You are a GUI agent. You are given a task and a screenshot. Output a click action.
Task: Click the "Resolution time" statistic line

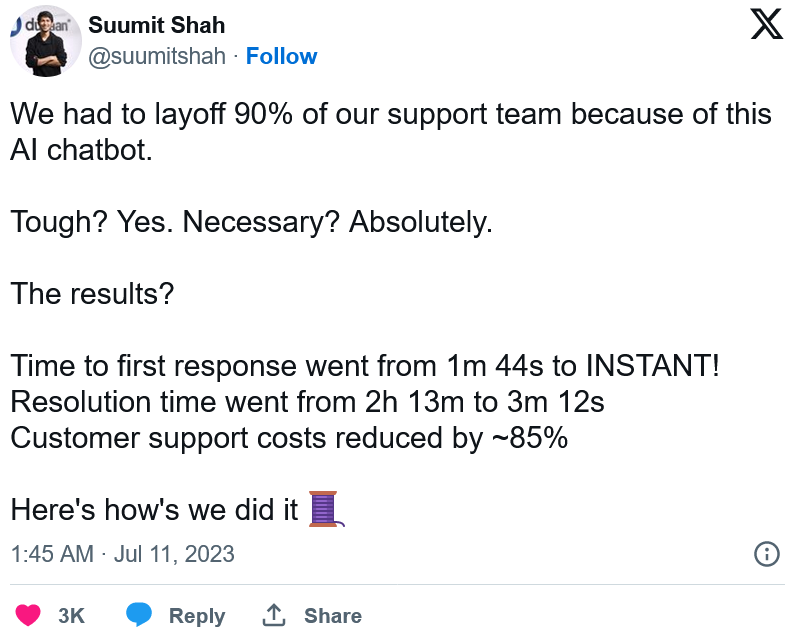(306, 401)
